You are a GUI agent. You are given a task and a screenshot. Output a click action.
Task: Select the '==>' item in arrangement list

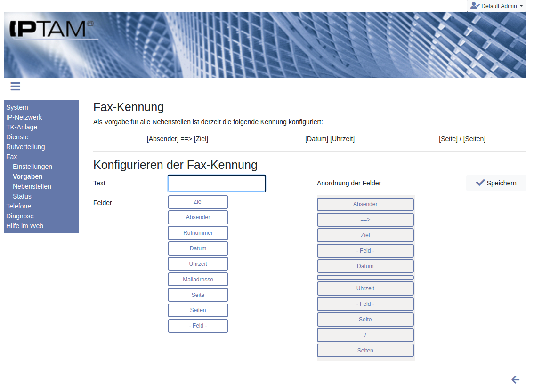[365, 220]
